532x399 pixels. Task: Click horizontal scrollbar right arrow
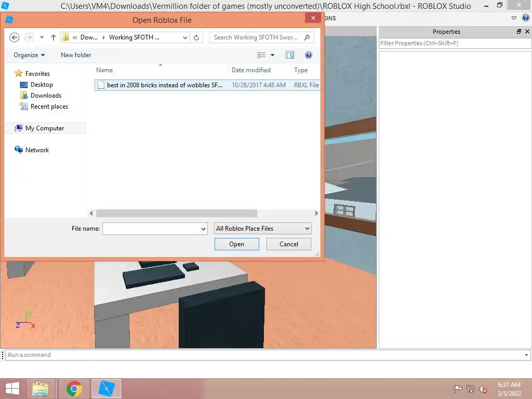tap(316, 213)
